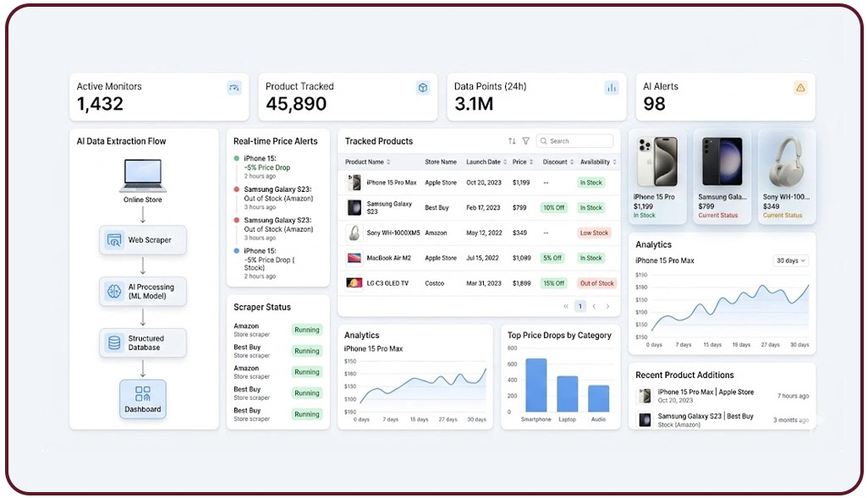Click '15% Off' badge for LG C3 OLED TV

553,282
